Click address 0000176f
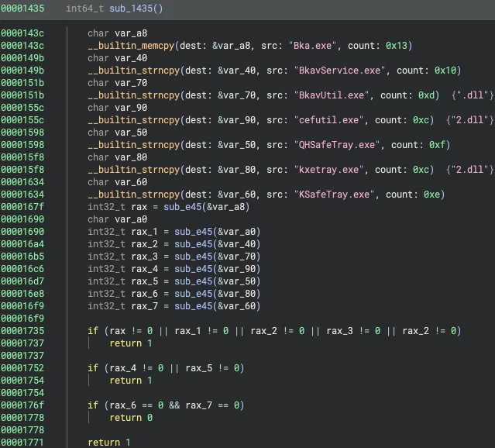495x448 pixels. click(22, 405)
